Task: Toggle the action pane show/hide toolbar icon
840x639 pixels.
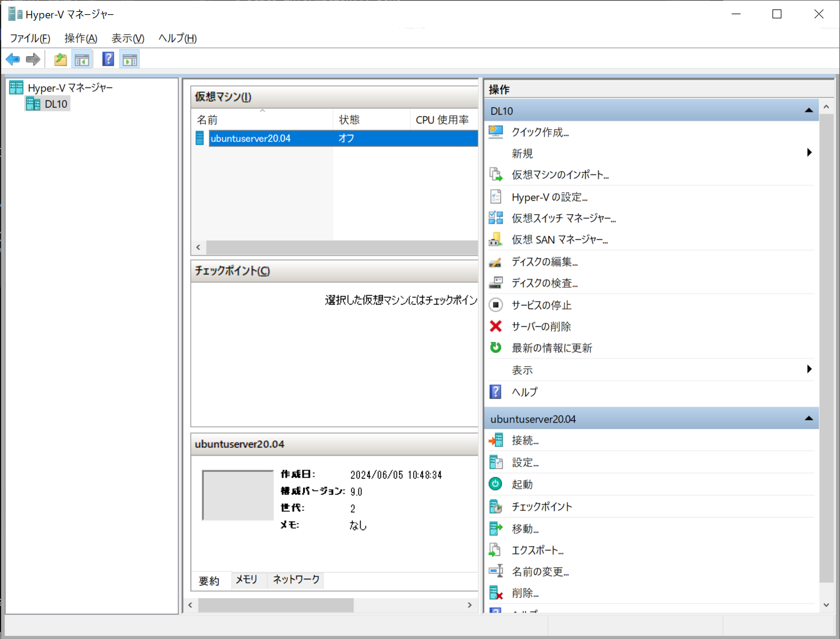Action: click(130, 59)
